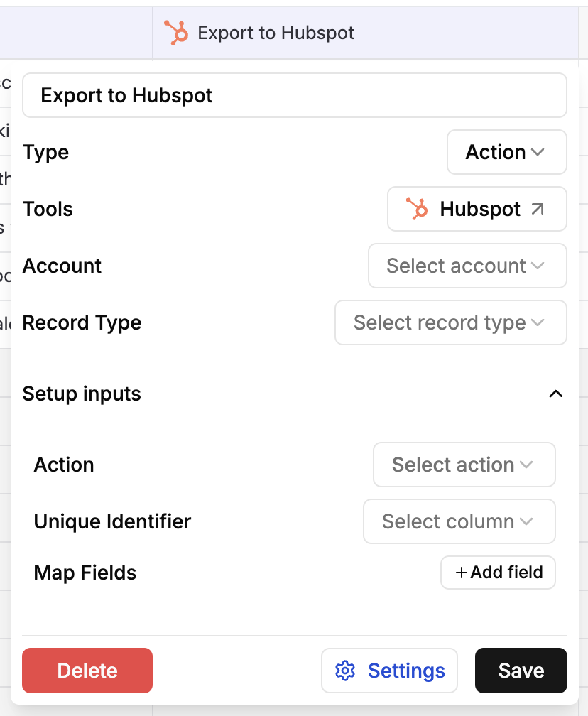This screenshot has width=588, height=716.
Task: Click the Hubspot logo in column header
Action: [x=176, y=33]
